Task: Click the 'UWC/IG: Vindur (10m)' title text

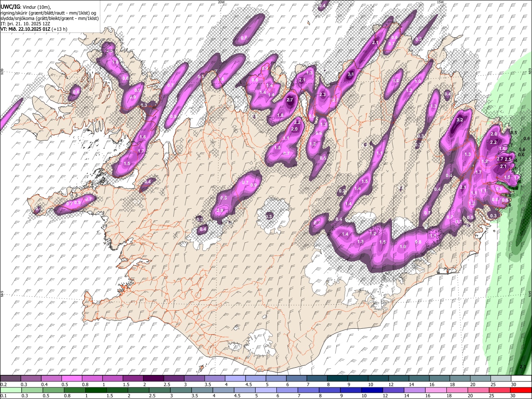Action: coord(25,7)
